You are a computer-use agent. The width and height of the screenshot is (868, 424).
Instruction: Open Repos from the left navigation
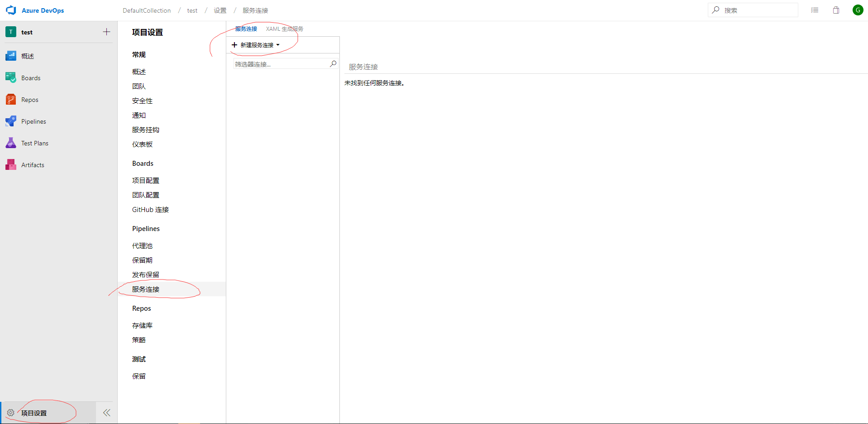(x=29, y=100)
